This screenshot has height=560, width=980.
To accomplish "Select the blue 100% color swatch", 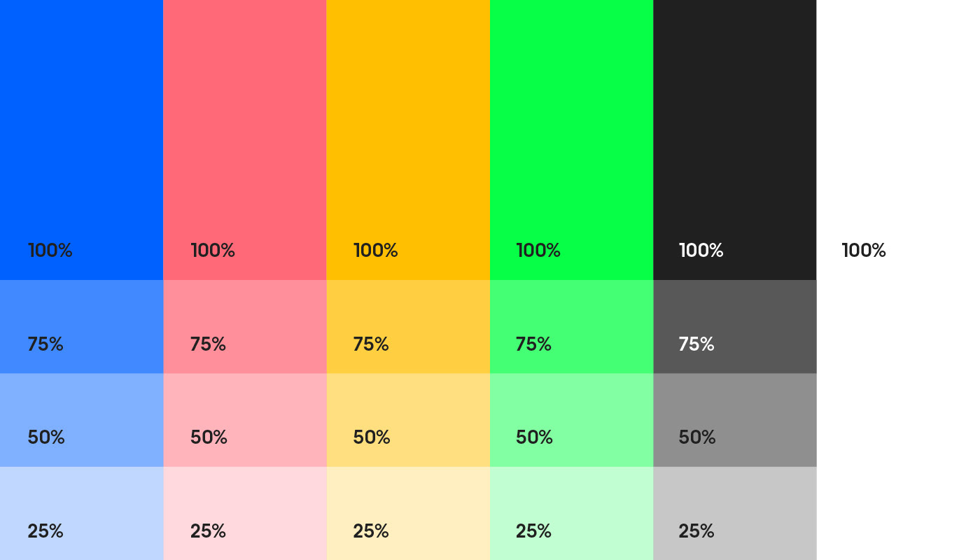I will pyautogui.click(x=81, y=140).
